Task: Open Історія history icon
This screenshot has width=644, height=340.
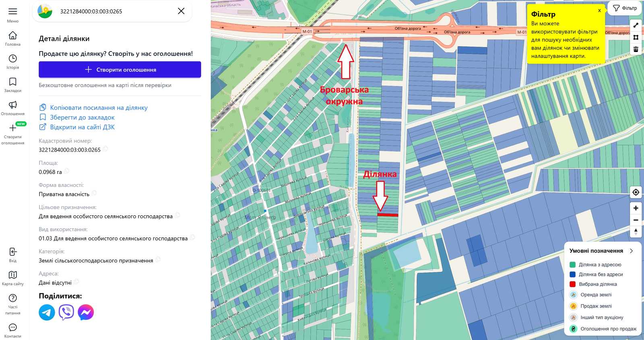Action: click(x=13, y=58)
